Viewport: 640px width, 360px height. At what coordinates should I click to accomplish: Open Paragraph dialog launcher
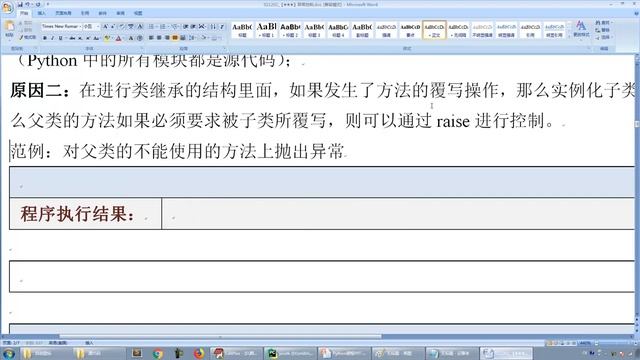pyautogui.click(x=224, y=48)
